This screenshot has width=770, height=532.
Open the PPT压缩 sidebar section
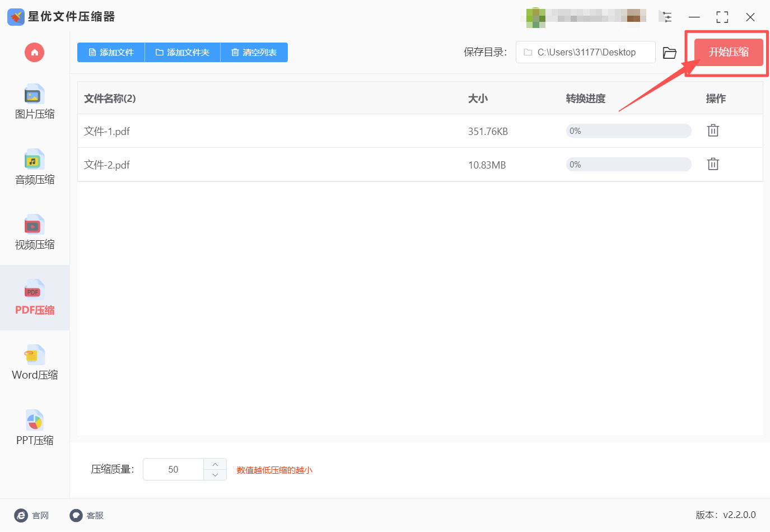(x=35, y=428)
